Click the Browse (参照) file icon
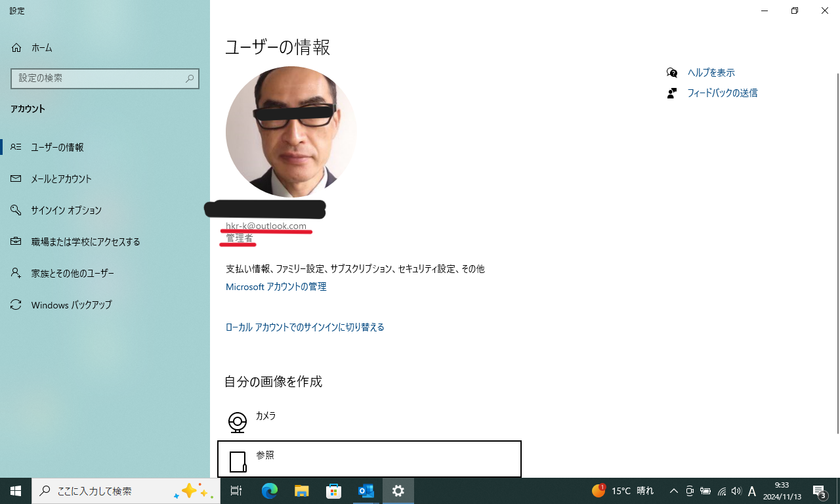 point(238,461)
